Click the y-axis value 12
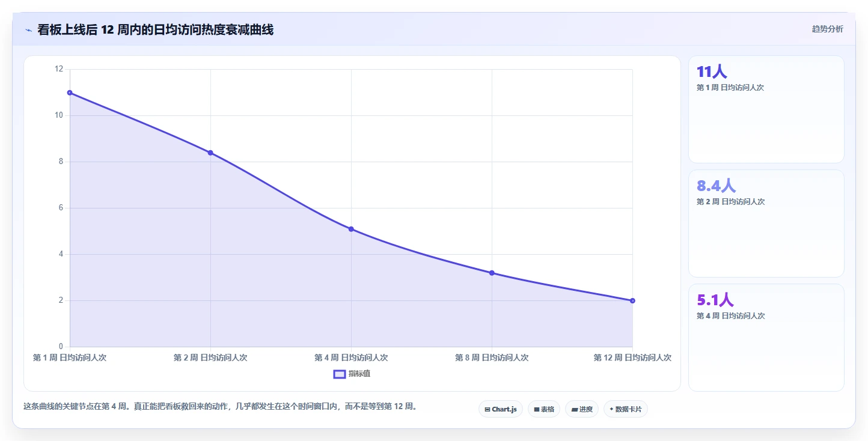 point(59,69)
